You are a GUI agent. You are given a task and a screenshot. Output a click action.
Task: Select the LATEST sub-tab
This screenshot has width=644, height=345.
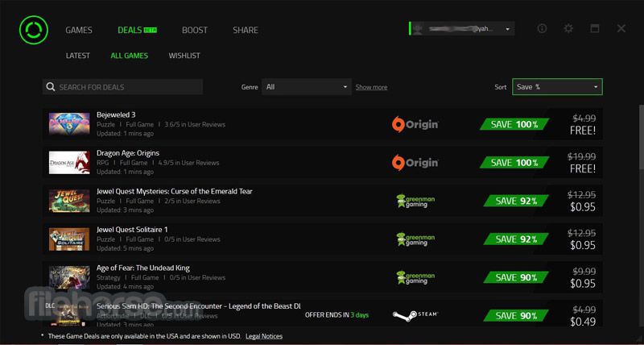[x=78, y=56]
